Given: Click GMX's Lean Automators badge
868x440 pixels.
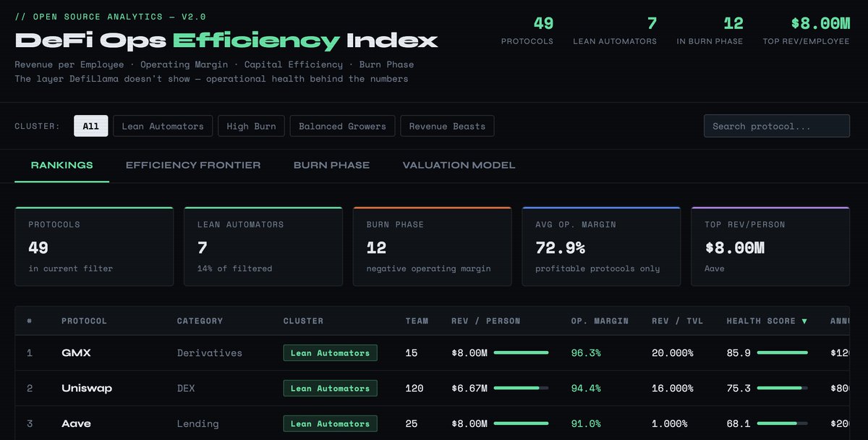Looking at the screenshot, I should [330, 353].
